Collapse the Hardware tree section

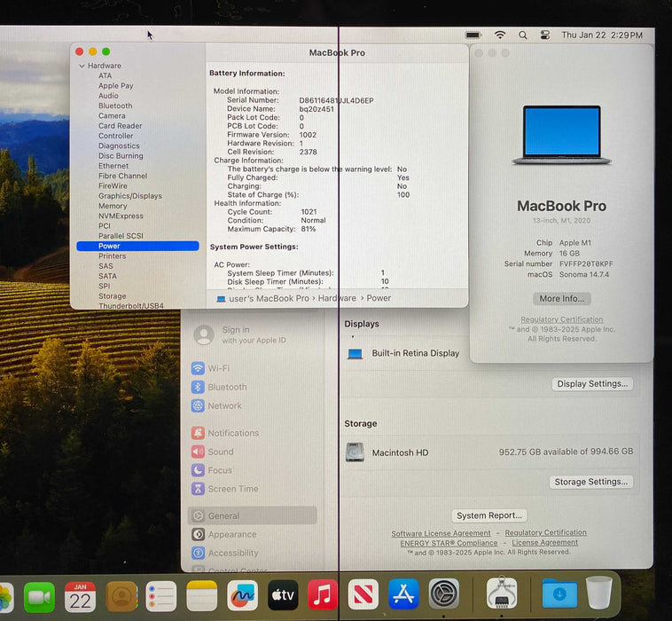click(x=82, y=66)
